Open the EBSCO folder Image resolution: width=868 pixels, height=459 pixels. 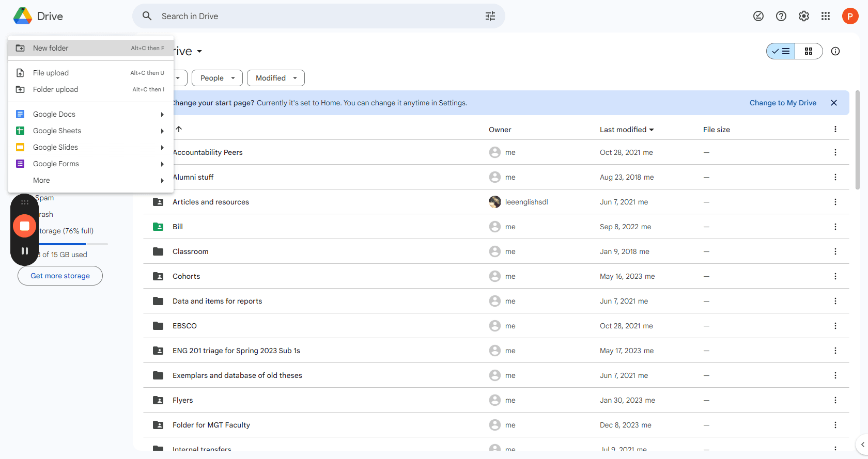184,326
